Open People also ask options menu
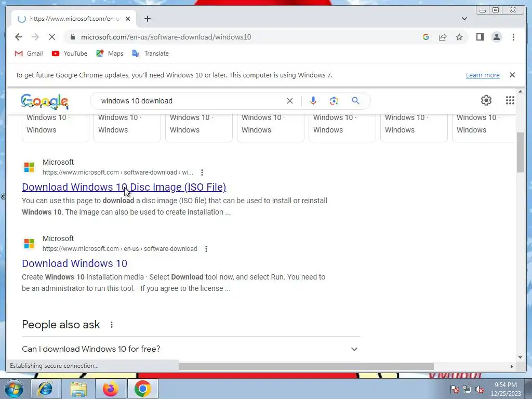Viewport: 532px width, 399px height. tap(112, 325)
